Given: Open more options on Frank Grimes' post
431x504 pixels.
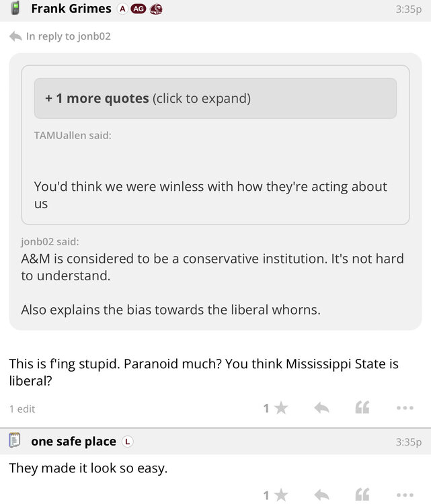Looking at the screenshot, I should coord(405,408).
